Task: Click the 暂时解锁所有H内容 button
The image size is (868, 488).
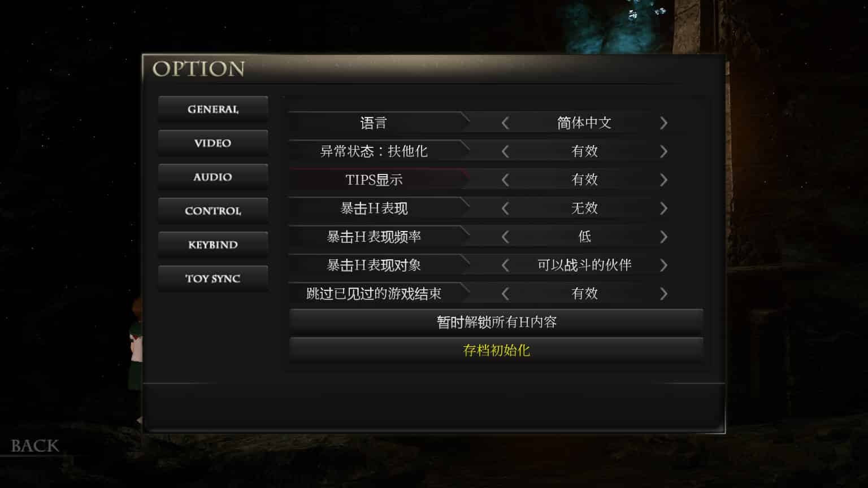Action: [x=496, y=322]
